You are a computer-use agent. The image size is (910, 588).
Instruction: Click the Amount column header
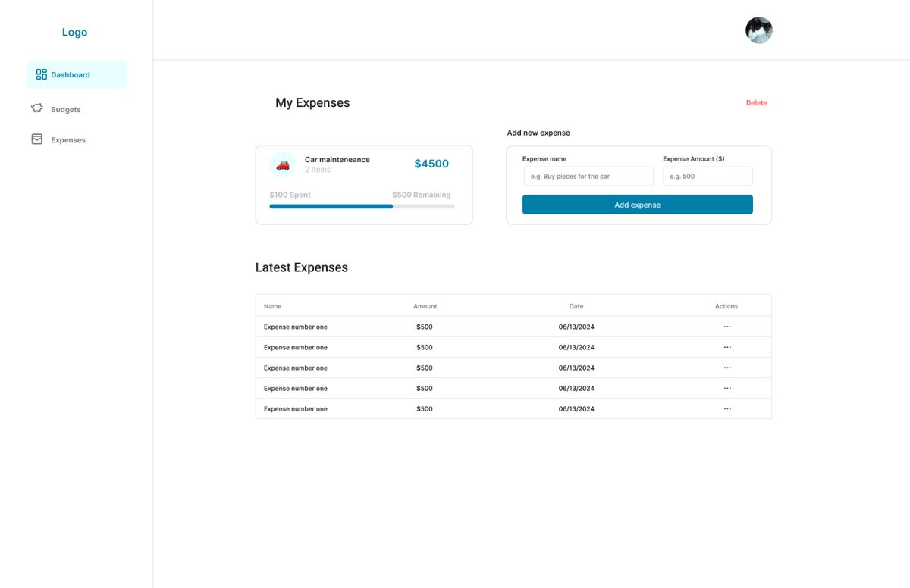click(x=425, y=306)
